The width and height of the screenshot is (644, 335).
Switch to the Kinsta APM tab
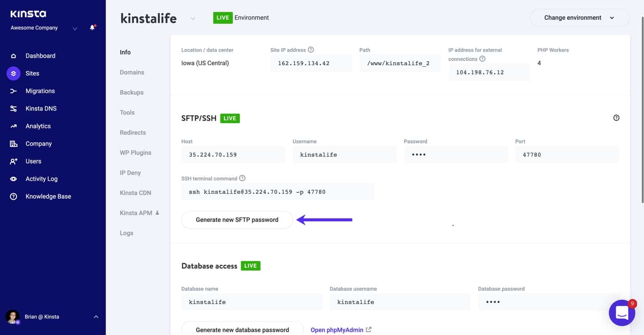[136, 213]
